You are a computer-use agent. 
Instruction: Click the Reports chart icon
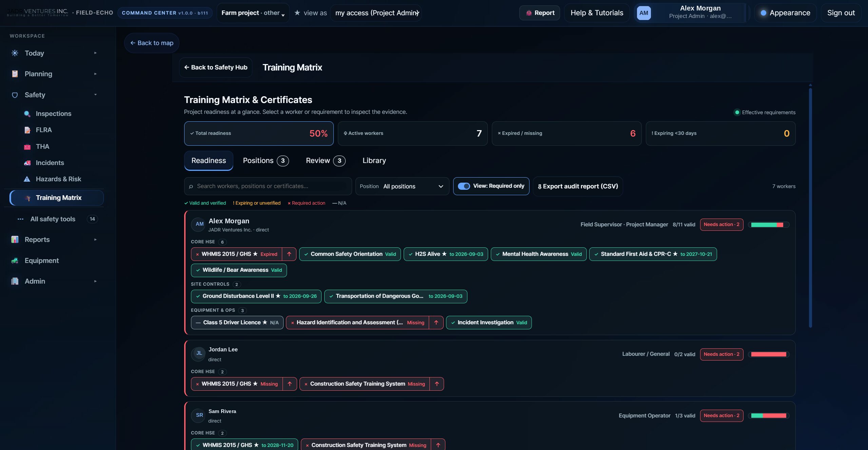pos(15,240)
